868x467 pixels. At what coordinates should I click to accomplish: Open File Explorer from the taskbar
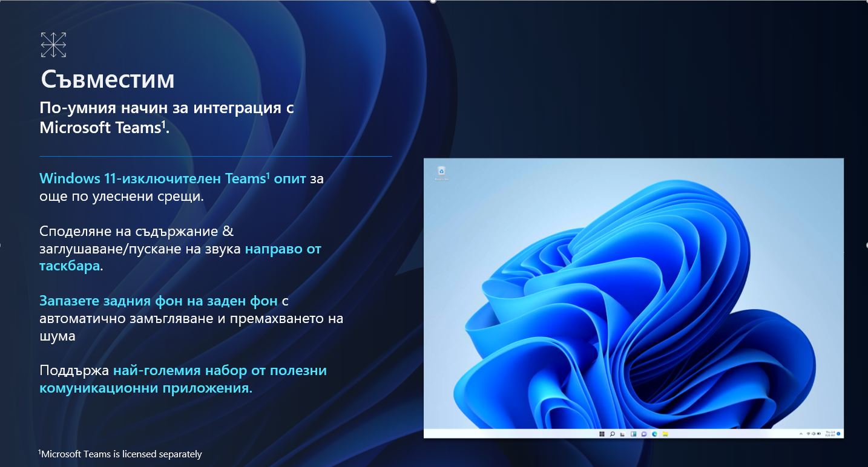665,434
